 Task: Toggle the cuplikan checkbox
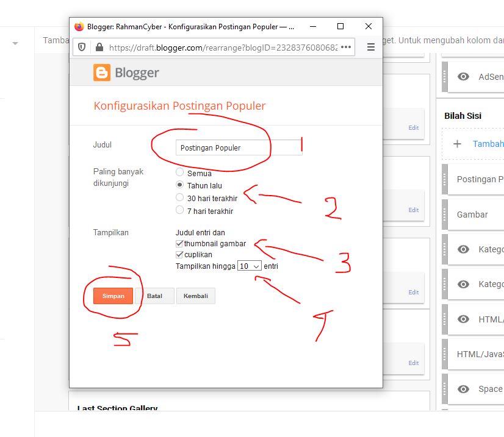179,255
